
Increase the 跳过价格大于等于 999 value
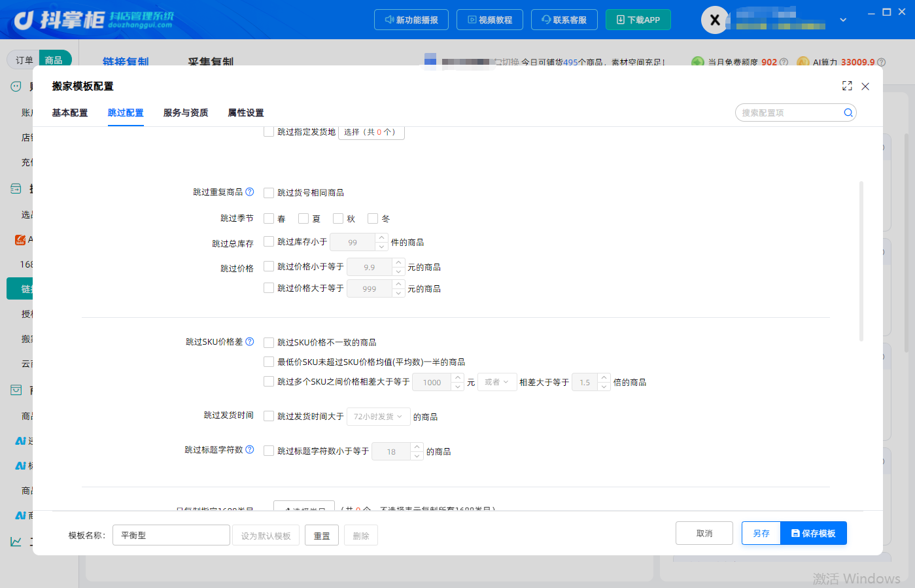[398, 285]
